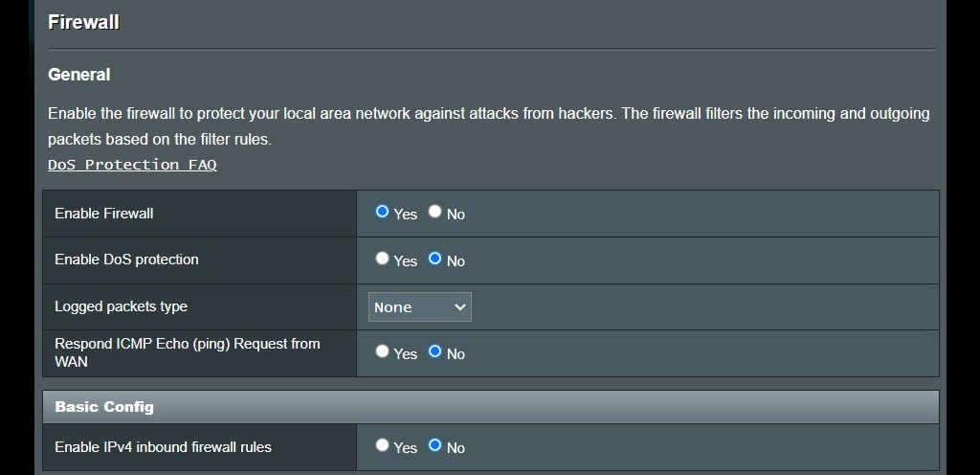The height and width of the screenshot is (475, 980).
Task: Click the chevron arrow beside None
Action: tap(460, 306)
